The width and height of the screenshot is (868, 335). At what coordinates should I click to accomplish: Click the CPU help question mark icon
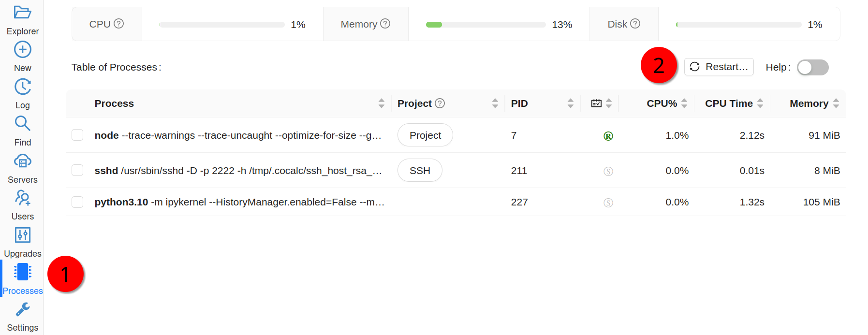tap(119, 24)
